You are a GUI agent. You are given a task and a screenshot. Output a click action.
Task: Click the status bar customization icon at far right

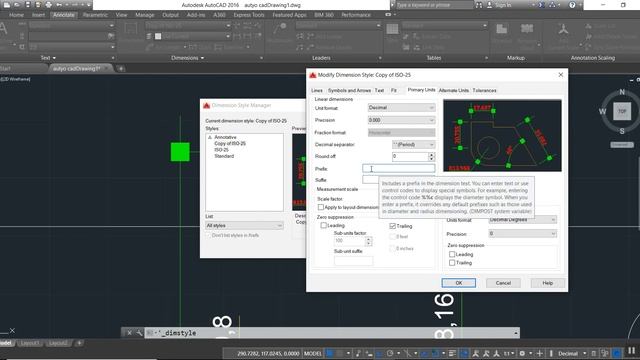coord(632,351)
